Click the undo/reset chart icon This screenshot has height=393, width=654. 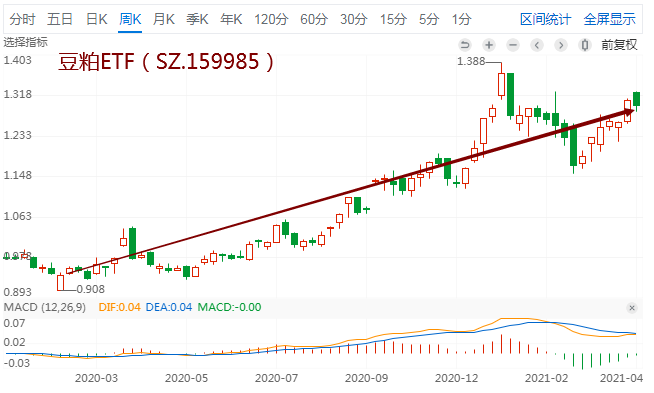[x=465, y=45]
